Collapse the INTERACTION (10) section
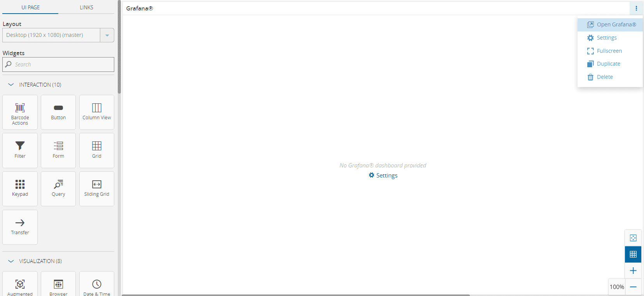 click(35, 85)
